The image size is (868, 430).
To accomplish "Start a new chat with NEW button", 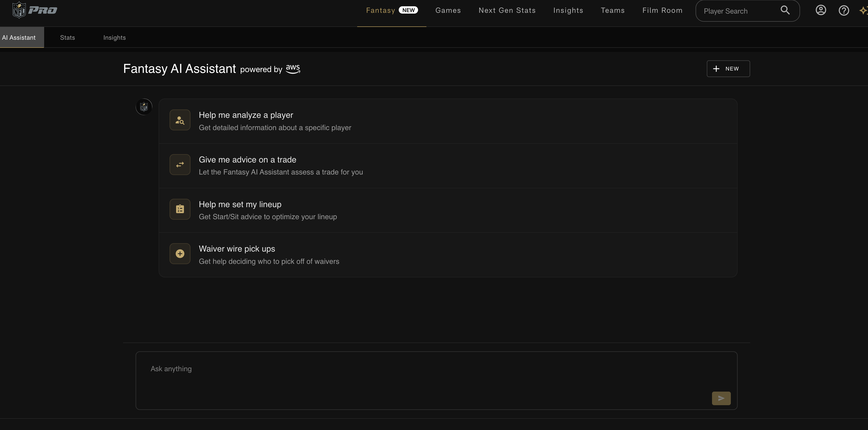I will click(x=728, y=69).
